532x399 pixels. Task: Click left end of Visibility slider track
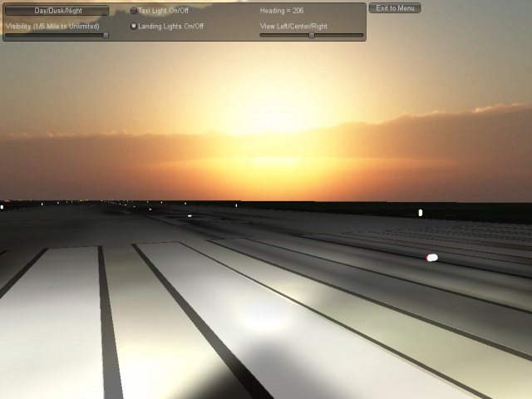[7, 35]
